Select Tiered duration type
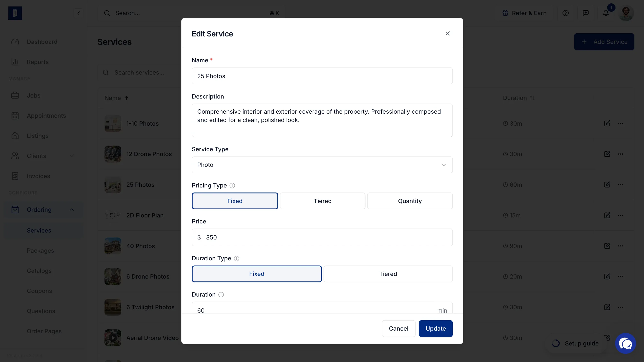The image size is (644, 362). pos(388,274)
